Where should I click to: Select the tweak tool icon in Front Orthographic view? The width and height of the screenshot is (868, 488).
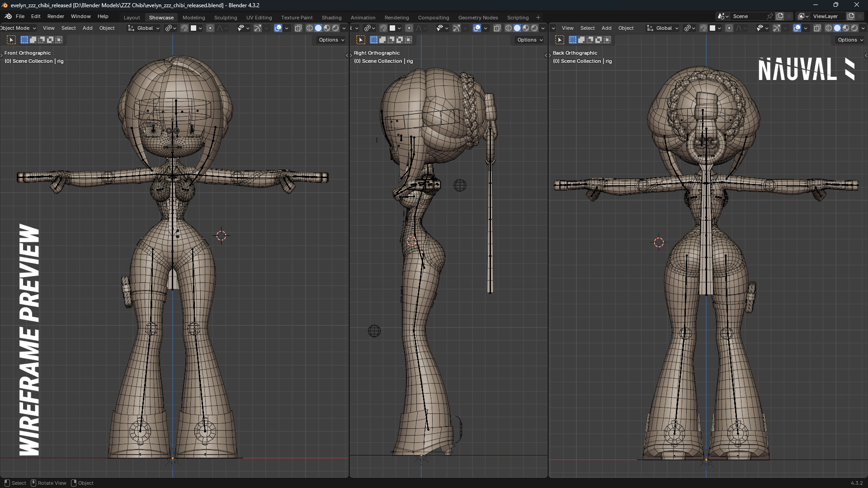click(x=11, y=40)
